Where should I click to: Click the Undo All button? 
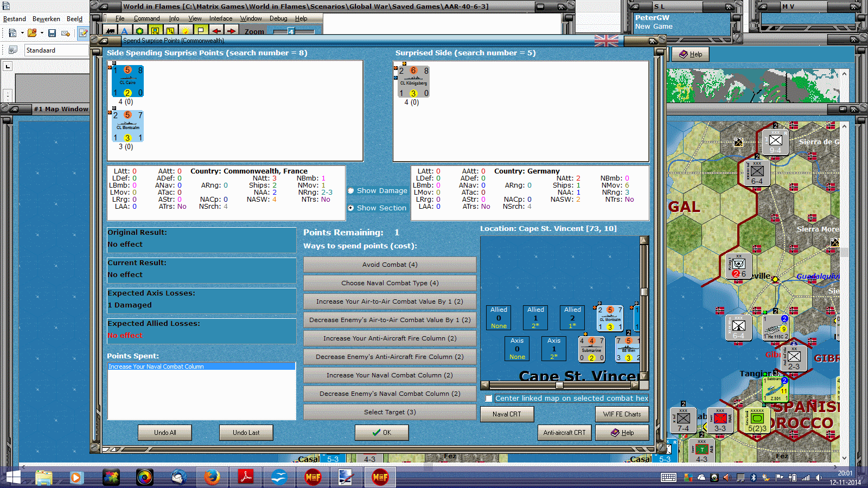165,433
